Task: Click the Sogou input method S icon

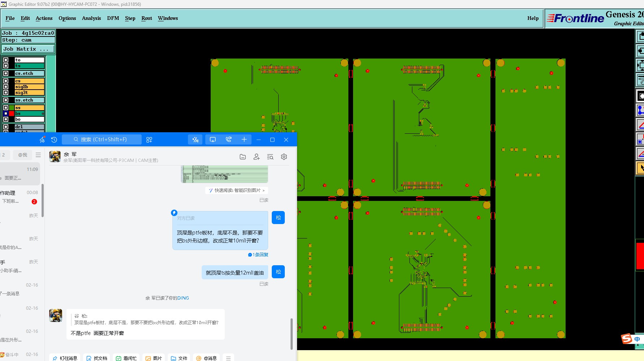Action: 627,339
